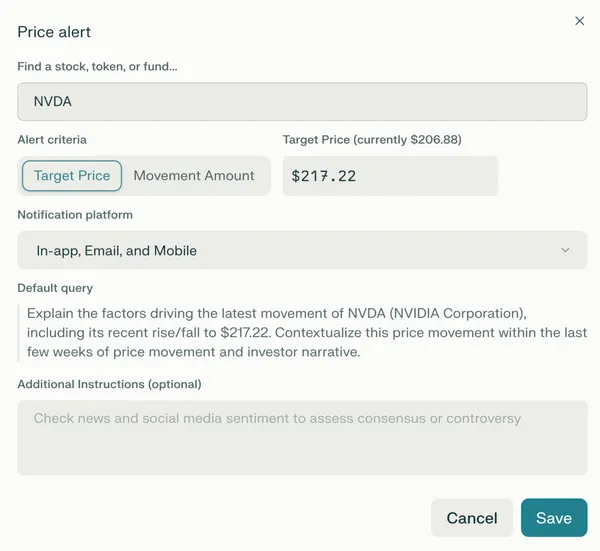Close the Price alert dialog
The image size is (600, 551).
579,20
